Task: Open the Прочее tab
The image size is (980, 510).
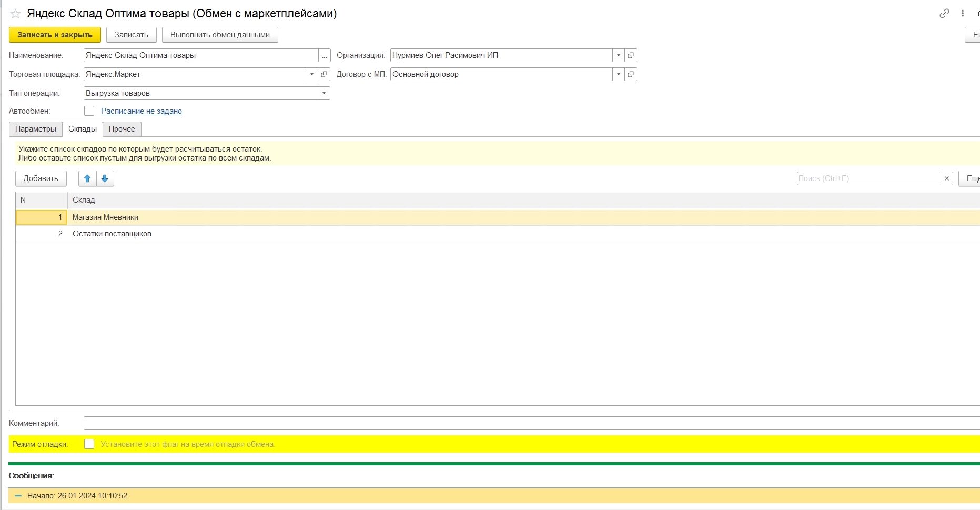Action: pos(122,129)
